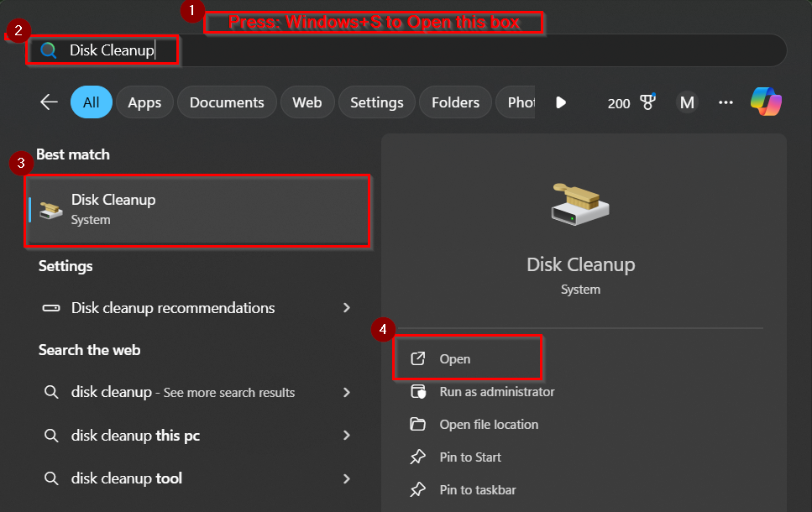Viewport: 812px width, 512px height.
Task: Open Disk cleanup recommendations setting
Action: (197, 308)
